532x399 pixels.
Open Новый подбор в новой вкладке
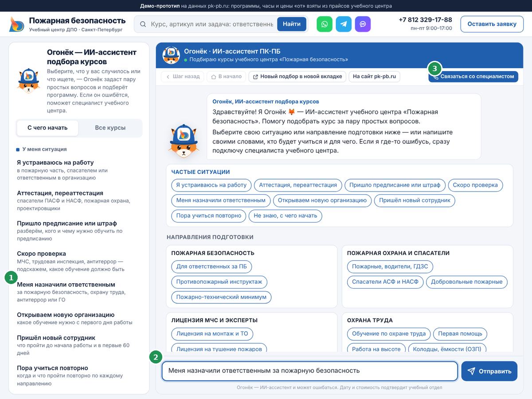(297, 76)
